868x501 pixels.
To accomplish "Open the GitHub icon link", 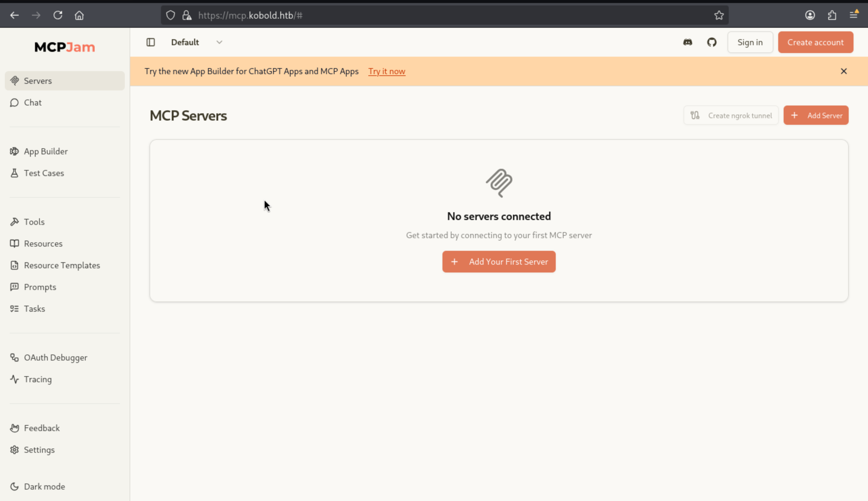I will tap(712, 42).
